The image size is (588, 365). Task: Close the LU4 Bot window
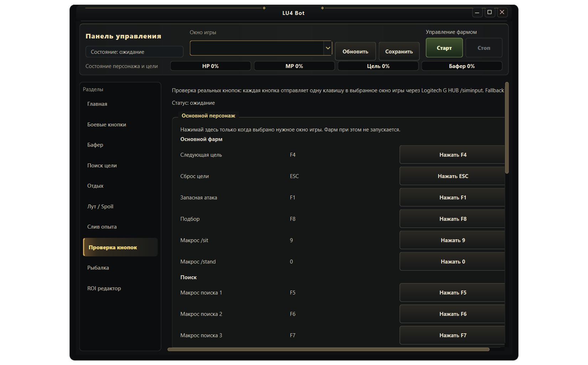(502, 12)
